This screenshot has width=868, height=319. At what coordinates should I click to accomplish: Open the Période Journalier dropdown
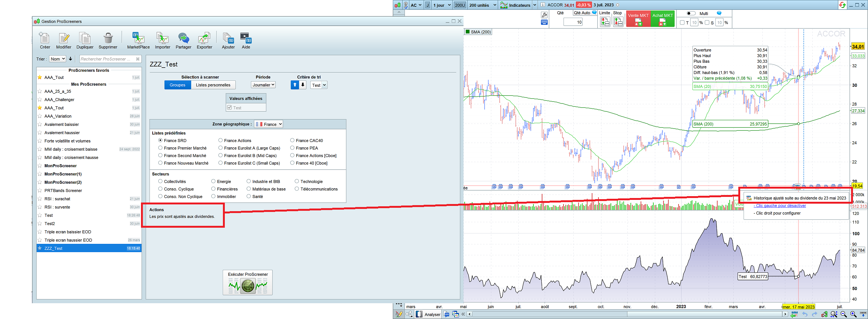[263, 85]
